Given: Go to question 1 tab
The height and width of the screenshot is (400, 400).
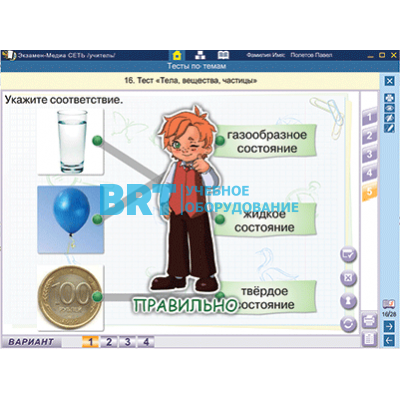Looking at the screenshot, I should pos(370,117).
